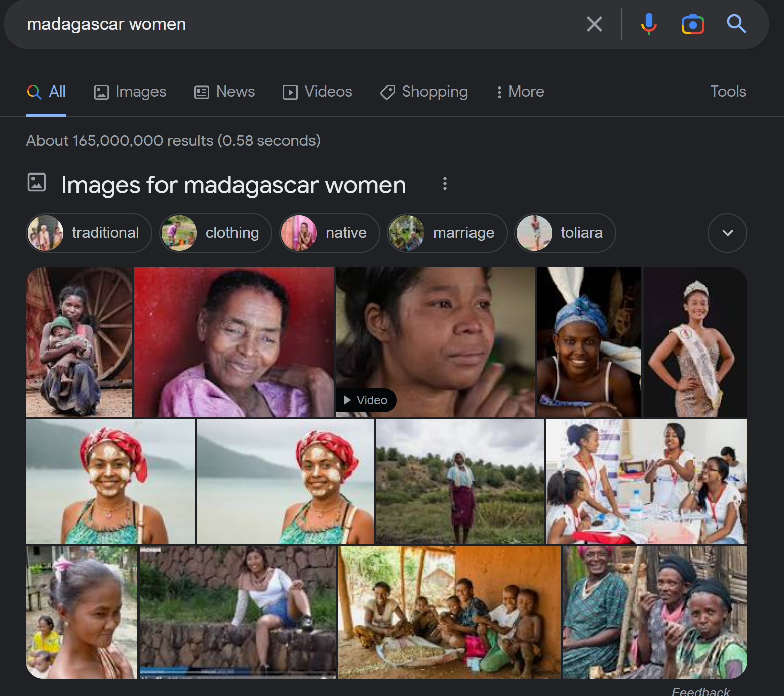This screenshot has height=696, width=784.
Task: Filter images by the 'marriage' chip
Action: pos(447,233)
